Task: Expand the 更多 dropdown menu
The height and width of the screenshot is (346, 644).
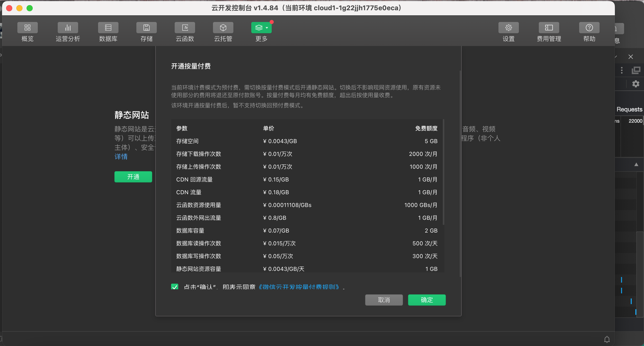Action: tap(261, 28)
